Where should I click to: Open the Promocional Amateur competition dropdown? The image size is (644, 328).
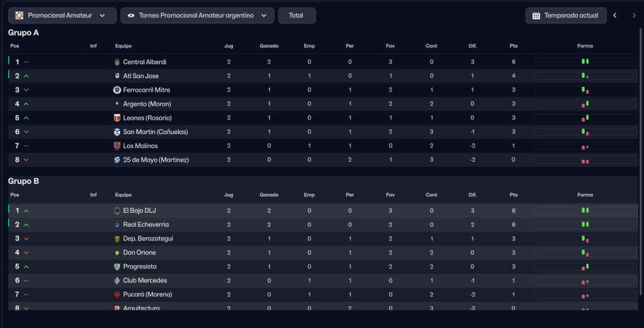[x=62, y=16]
